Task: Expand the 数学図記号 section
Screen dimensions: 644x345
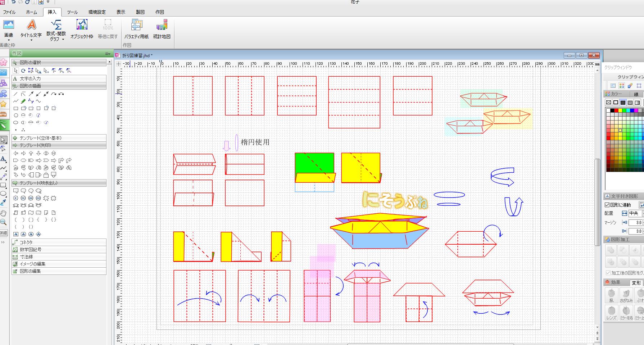Action: [59, 249]
